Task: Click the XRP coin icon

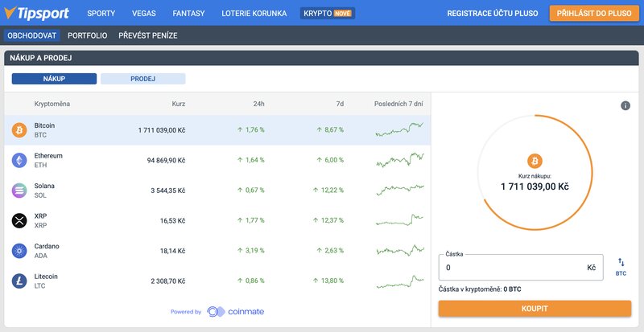Action: coord(19,221)
